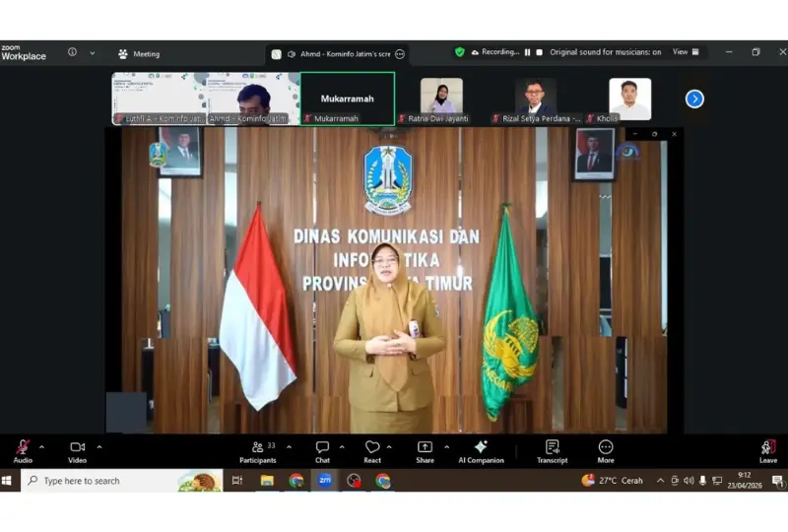Open AI Companion
The width and height of the screenshot is (788, 532).
coord(481,448)
